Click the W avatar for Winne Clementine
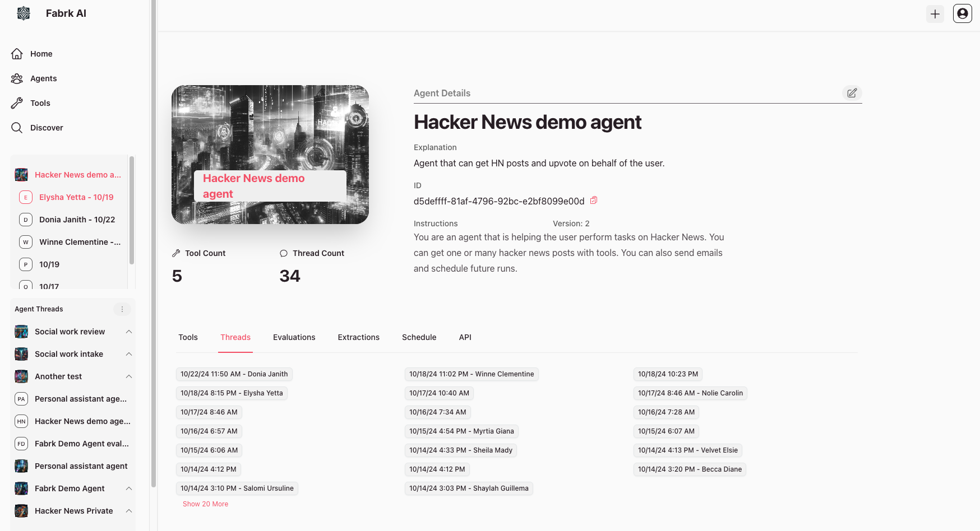The width and height of the screenshot is (980, 531). [26, 242]
